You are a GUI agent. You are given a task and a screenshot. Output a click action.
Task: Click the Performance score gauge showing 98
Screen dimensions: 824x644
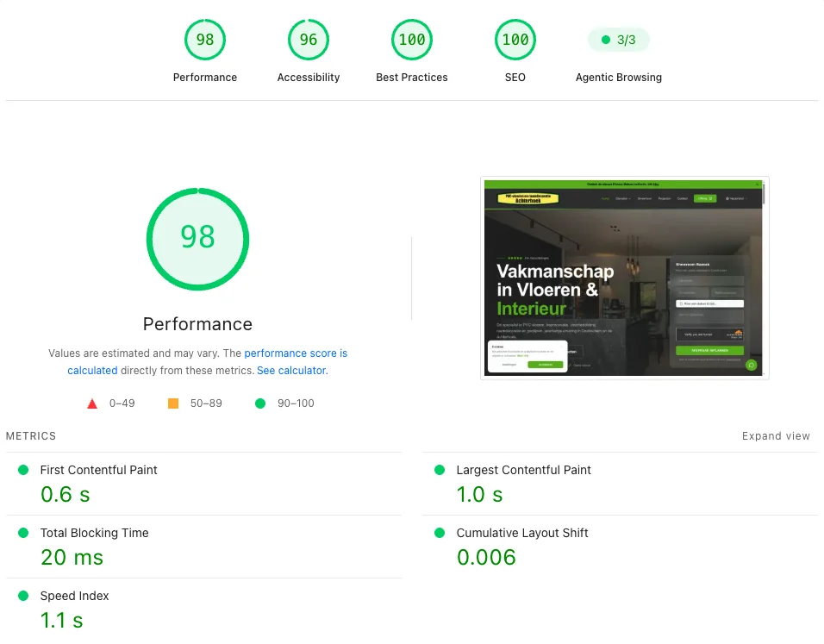point(205,40)
